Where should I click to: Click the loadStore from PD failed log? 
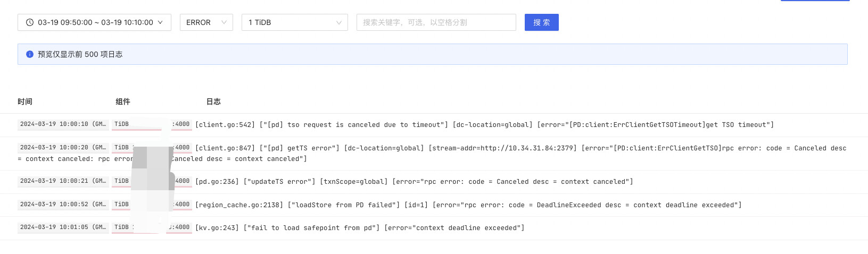[x=468, y=205]
